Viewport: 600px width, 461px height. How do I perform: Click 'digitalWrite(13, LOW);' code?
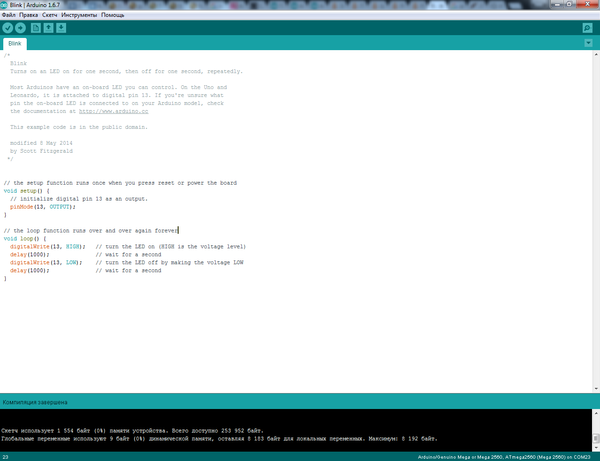pos(46,263)
